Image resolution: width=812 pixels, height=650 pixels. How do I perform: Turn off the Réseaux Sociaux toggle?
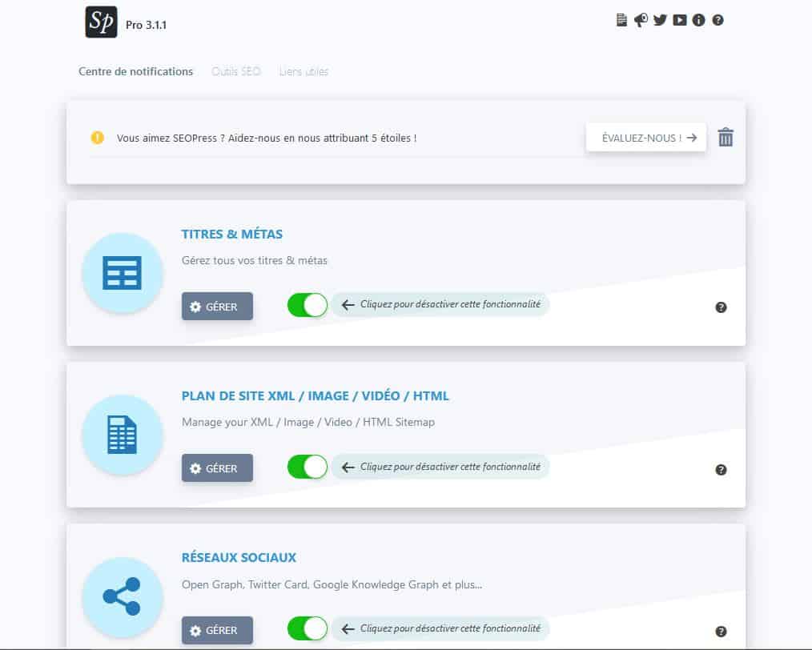pos(308,628)
